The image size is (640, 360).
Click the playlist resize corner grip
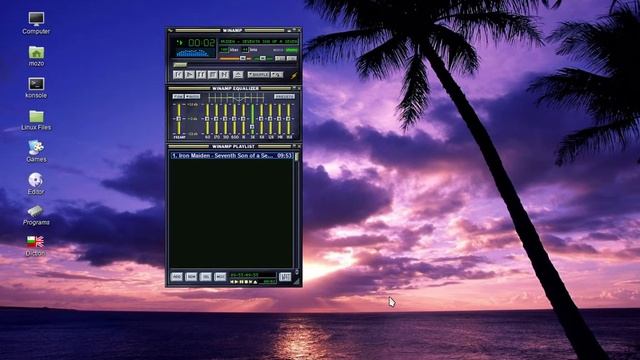coord(297,282)
